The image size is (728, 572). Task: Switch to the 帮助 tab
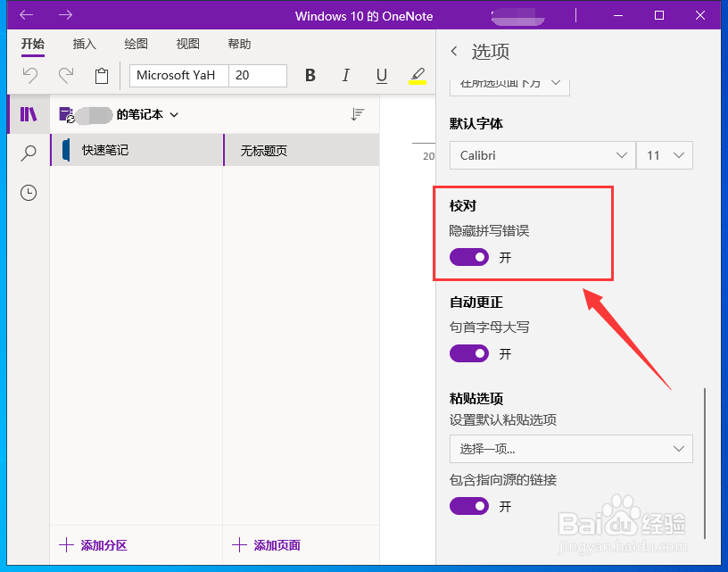click(x=239, y=44)
